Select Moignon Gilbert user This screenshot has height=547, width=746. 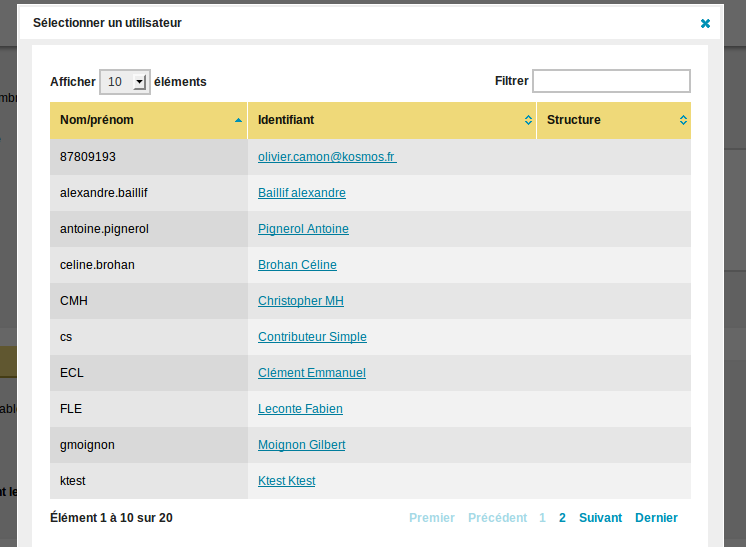[302, 445]
